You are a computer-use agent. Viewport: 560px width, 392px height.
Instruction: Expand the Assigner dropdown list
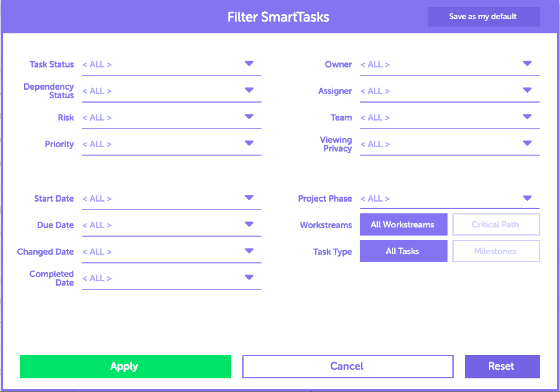527,90
